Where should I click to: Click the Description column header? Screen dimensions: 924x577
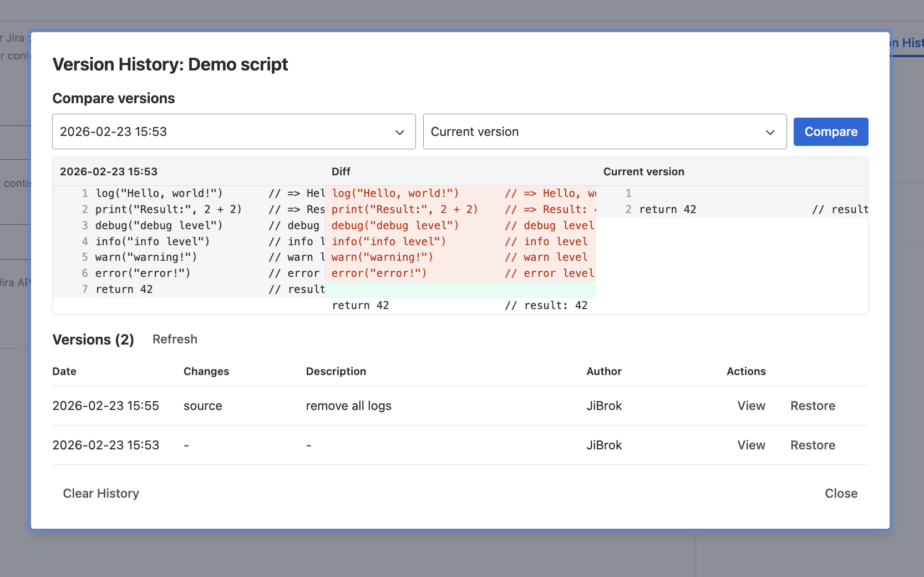tap(336, 371)
